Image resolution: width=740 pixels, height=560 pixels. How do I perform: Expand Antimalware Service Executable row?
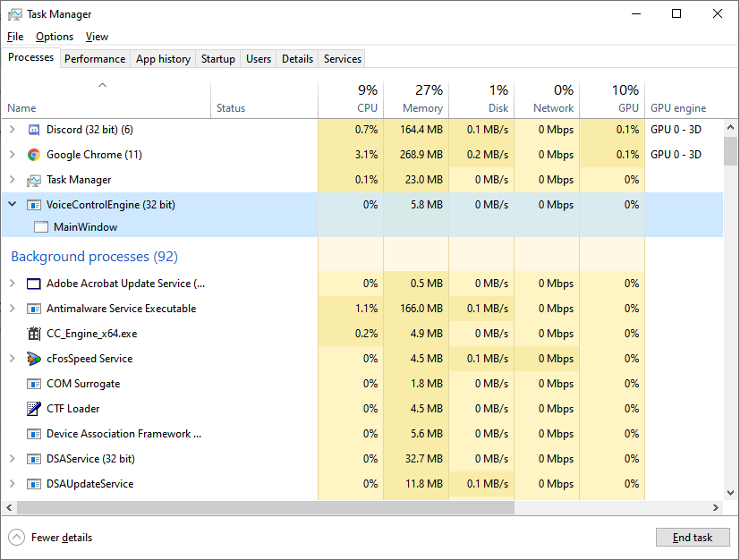point(13,308)
